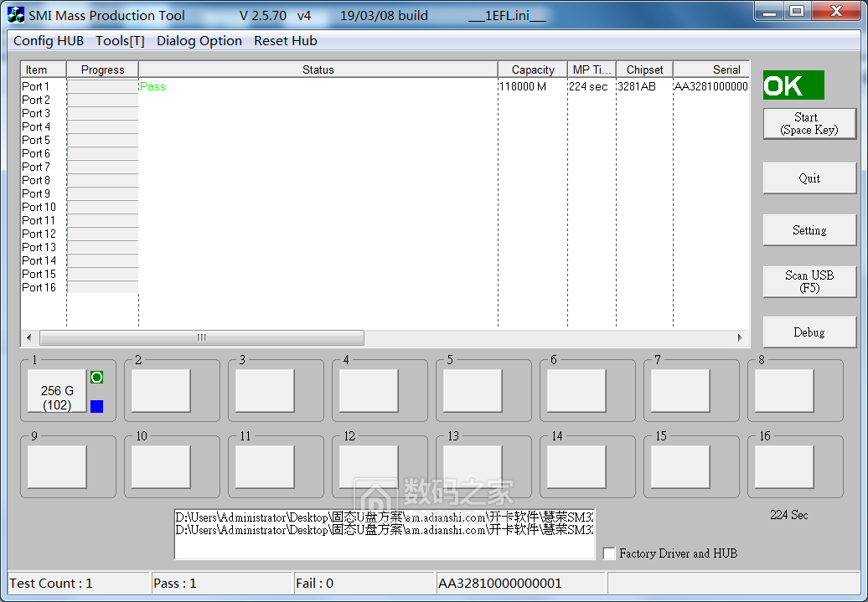Screen dimensions: 868x602
Task: Click the Item column header
Action: (44, 69)
